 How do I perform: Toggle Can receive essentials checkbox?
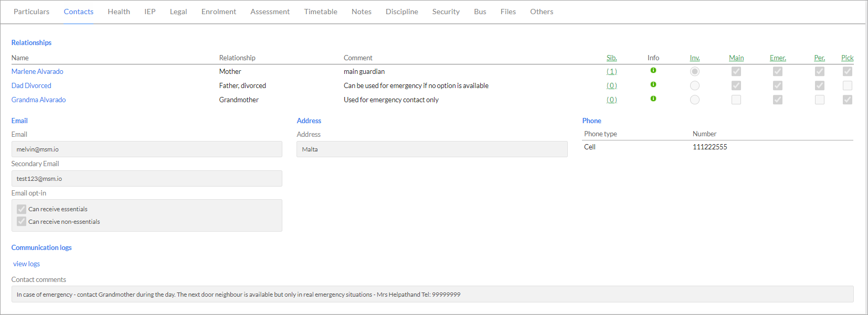tap(22, 209)
